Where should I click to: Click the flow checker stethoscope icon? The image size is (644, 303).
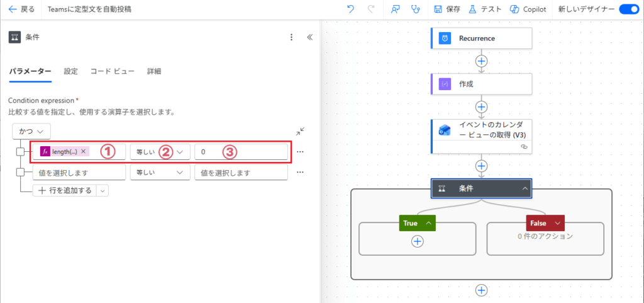[414, 9]
